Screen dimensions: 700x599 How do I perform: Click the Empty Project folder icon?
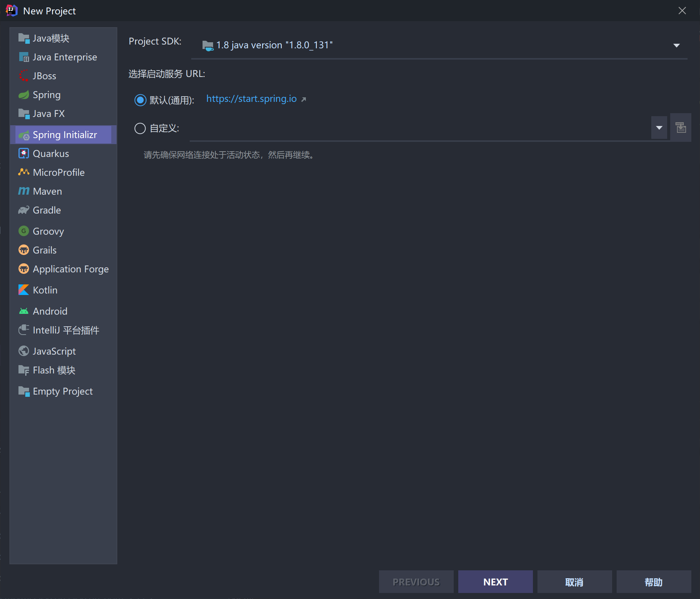pos(24,391)
